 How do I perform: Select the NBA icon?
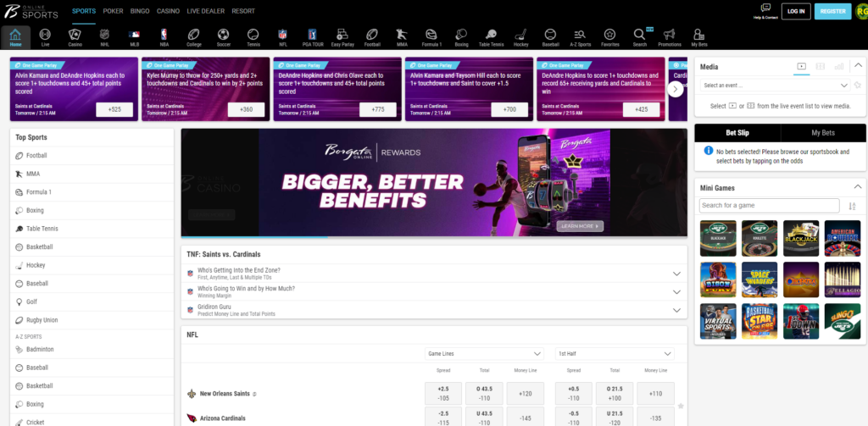coord(164,37)
